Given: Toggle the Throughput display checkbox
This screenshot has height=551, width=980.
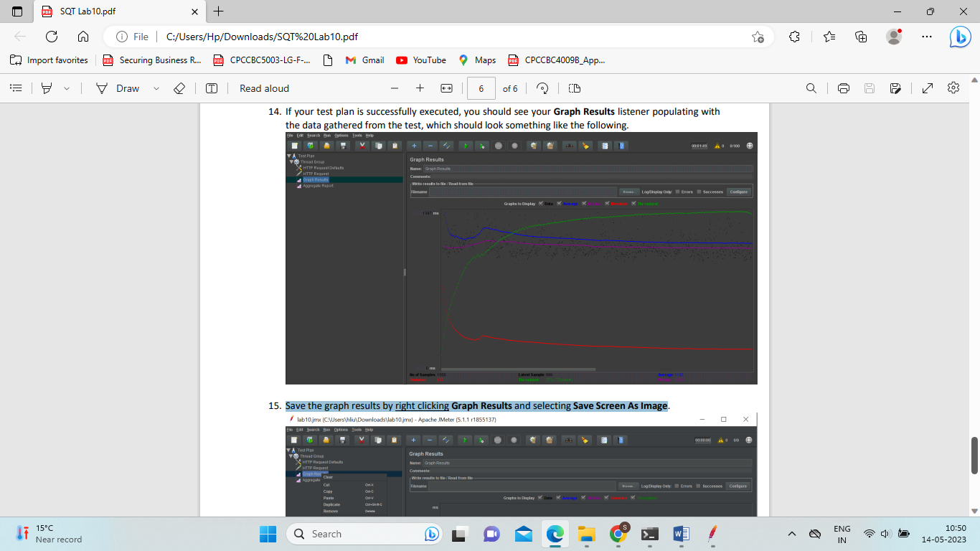Looking at the screenshot, I should click(634, 203).
